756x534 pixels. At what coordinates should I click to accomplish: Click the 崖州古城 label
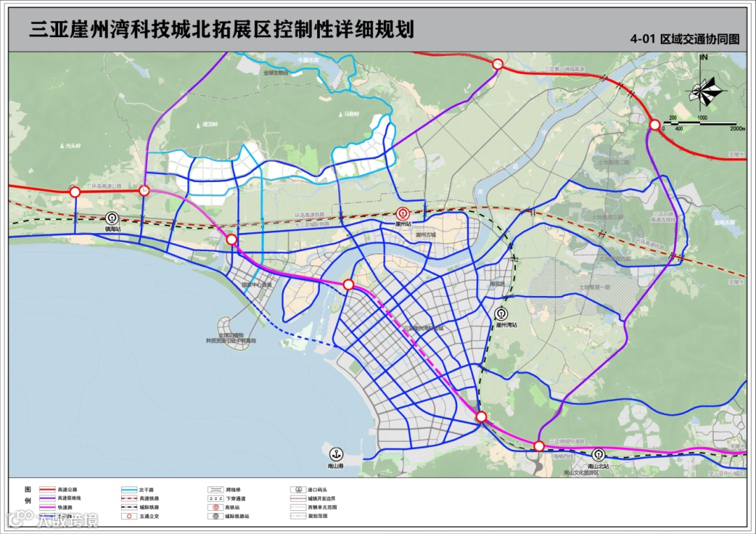[x=426, y=235]
